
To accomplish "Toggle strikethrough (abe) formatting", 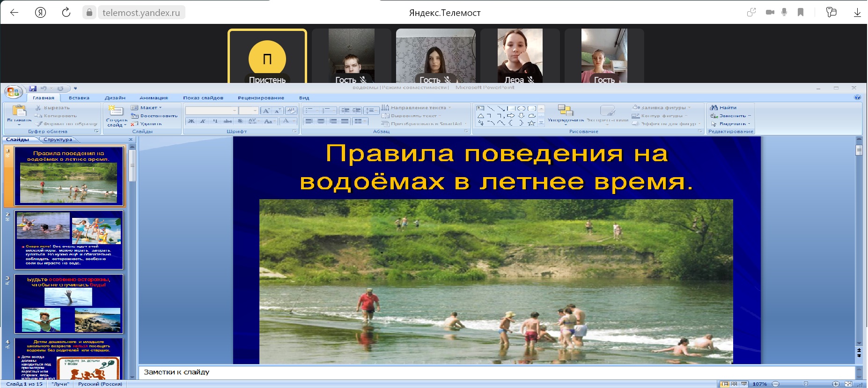I will click(228, 121).
